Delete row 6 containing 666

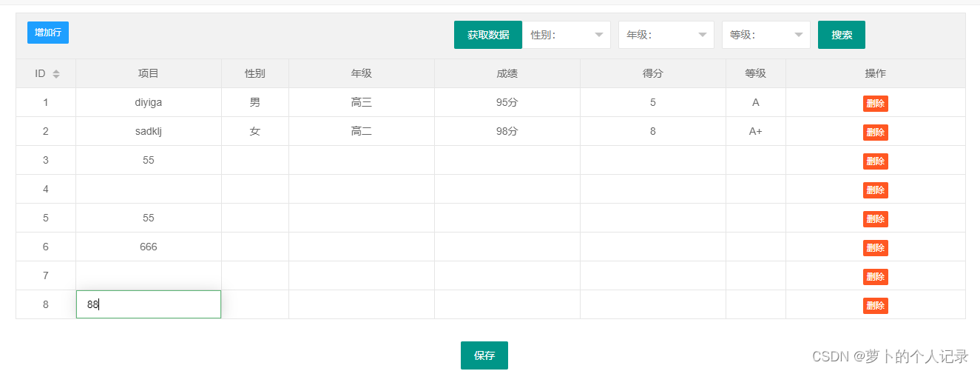(x=875, y=248)
